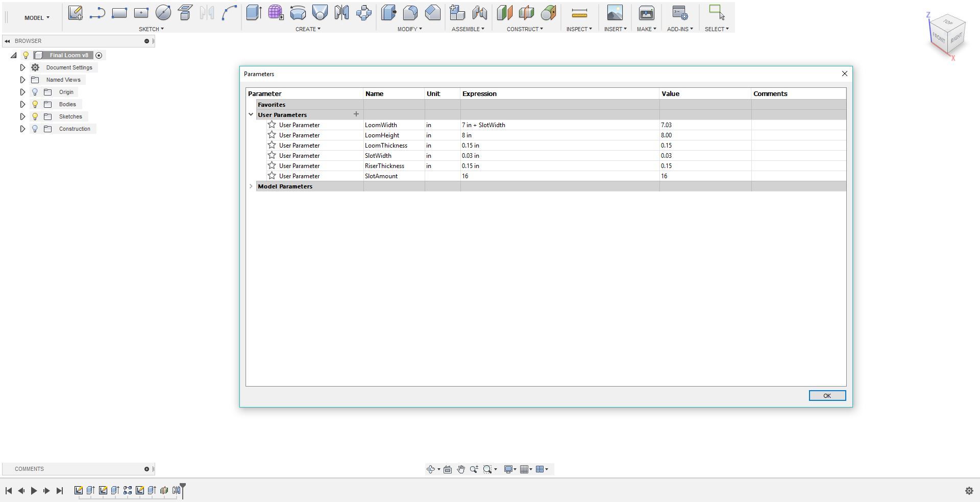980x502 pixels.
Task: Toggle visibility bulb for Sketches folder
Action: pyautogui.click(x=35, y=116)
